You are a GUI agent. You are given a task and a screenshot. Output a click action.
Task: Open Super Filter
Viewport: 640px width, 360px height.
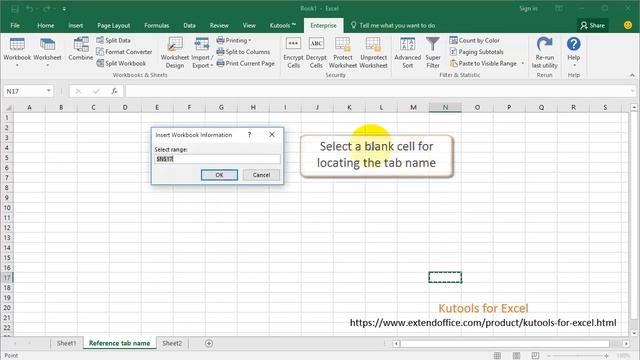(x=433, y=52)
